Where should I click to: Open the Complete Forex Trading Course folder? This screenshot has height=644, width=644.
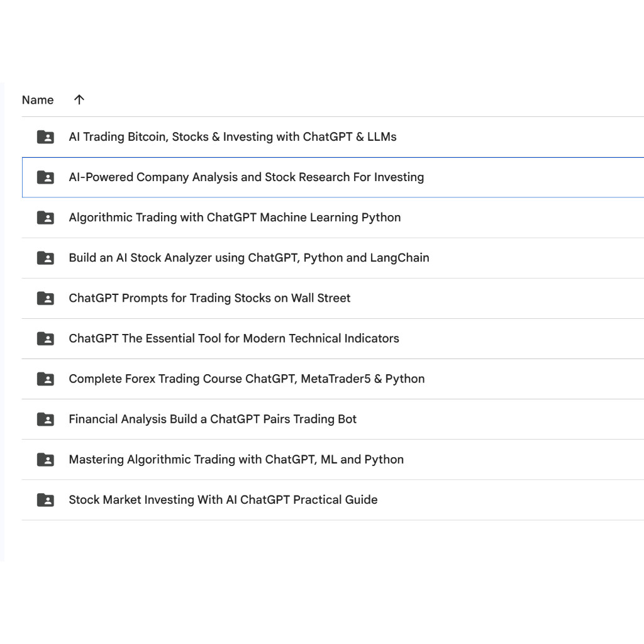[x=247, y=379]
